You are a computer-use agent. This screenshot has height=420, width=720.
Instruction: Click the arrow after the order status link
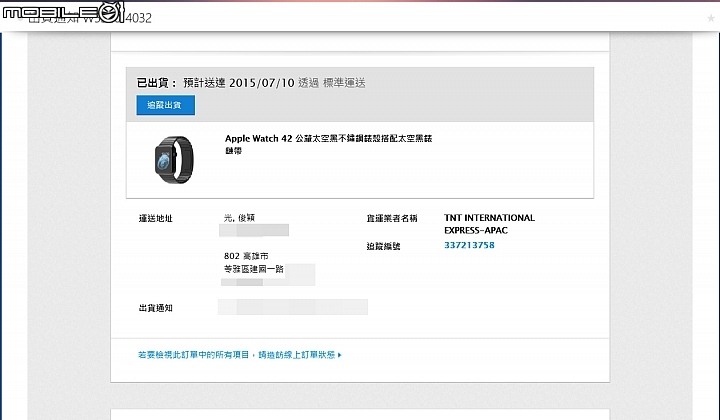click(x=339, y=355)
